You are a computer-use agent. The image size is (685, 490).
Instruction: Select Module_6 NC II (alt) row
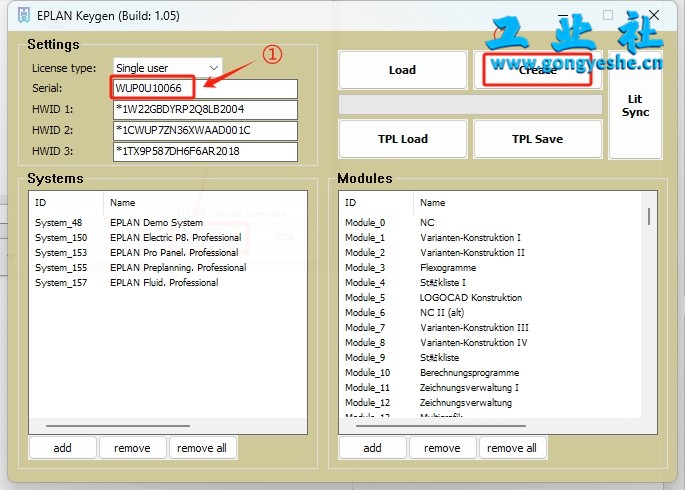pyautogui.click(x=490, y=313)
